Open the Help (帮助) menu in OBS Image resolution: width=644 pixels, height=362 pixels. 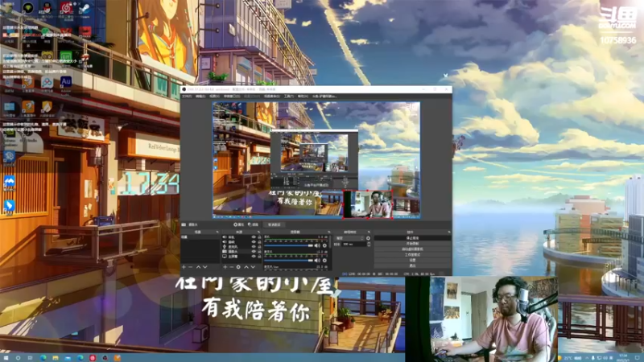point(303,97)
